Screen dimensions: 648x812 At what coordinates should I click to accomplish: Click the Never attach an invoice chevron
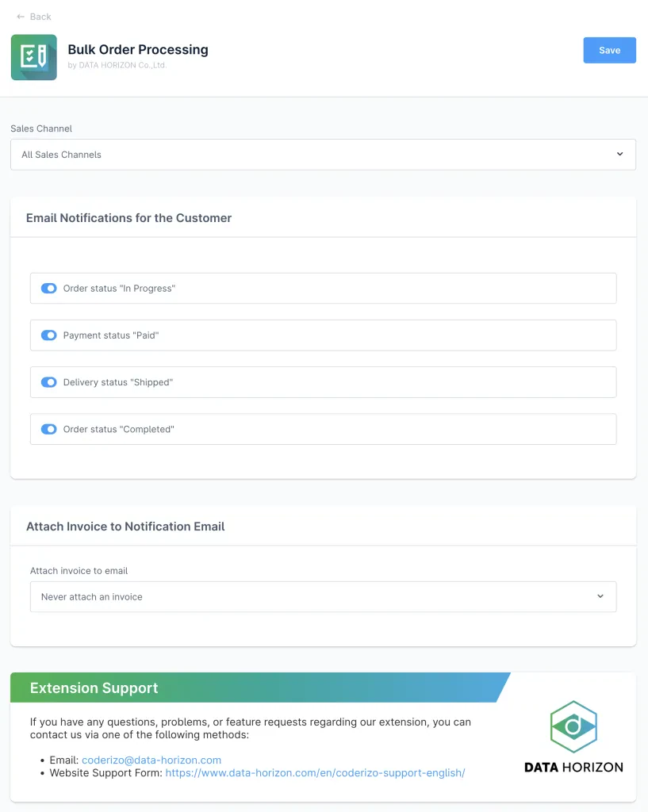click(600, 597)
